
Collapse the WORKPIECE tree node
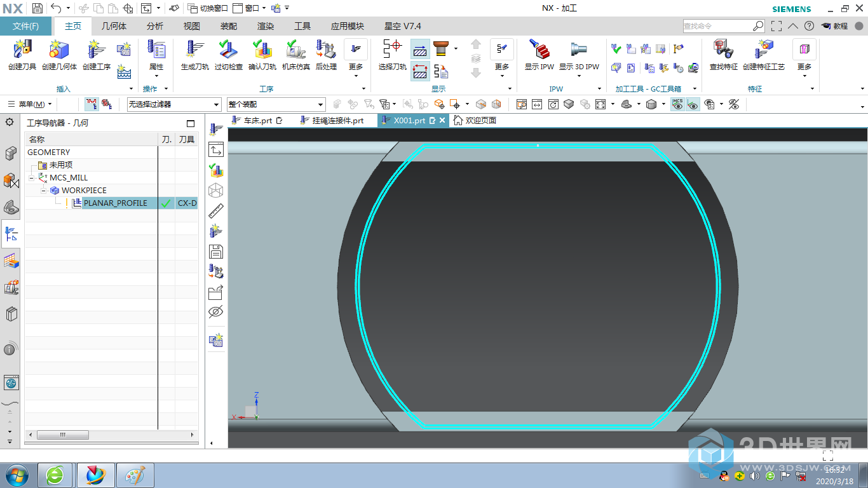[x=44, y=191]
